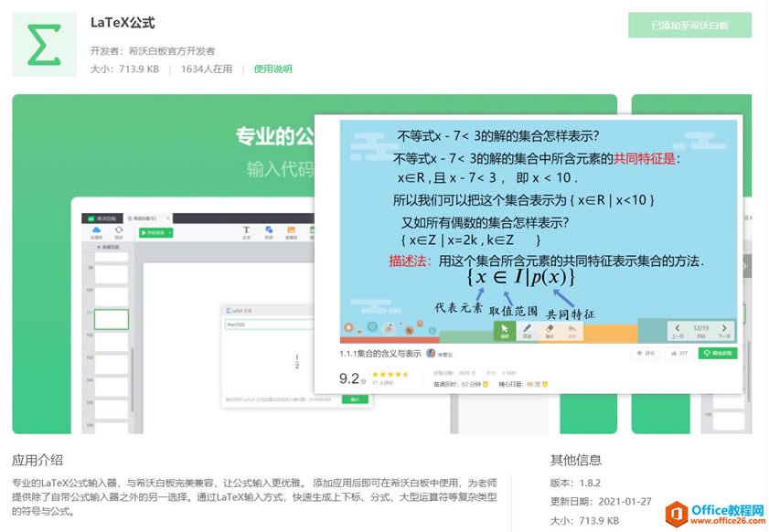Go to previous slide with left chevron
This screenshot has height=532, width=769.
(x=678, y=330)
